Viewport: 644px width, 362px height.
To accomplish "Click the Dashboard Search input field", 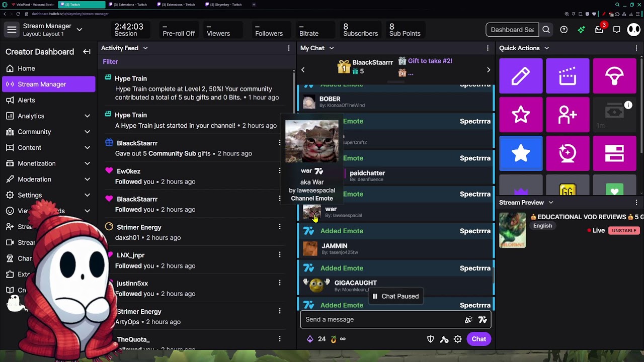I will [512, 30].
